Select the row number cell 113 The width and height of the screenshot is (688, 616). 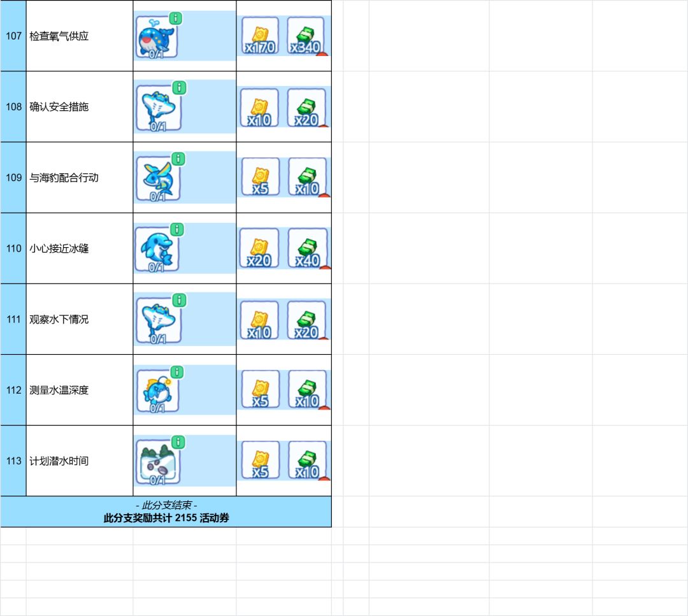13,461
